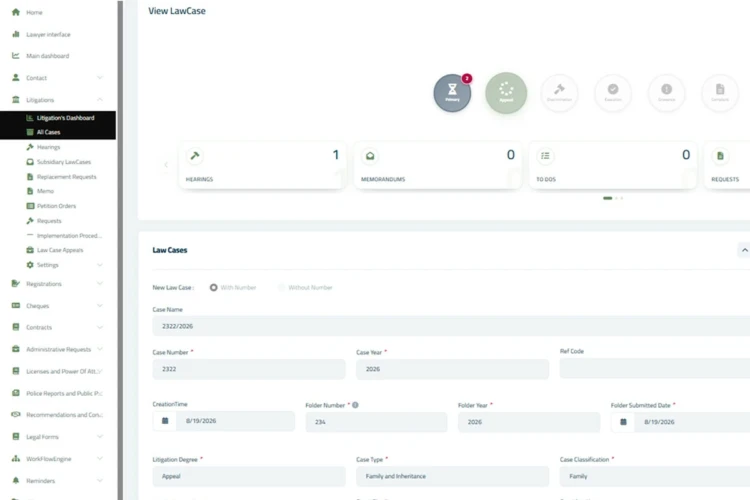Click the sidebar vertical scrollbar
Screen dimensions: 750x500
tap(120, 250)
